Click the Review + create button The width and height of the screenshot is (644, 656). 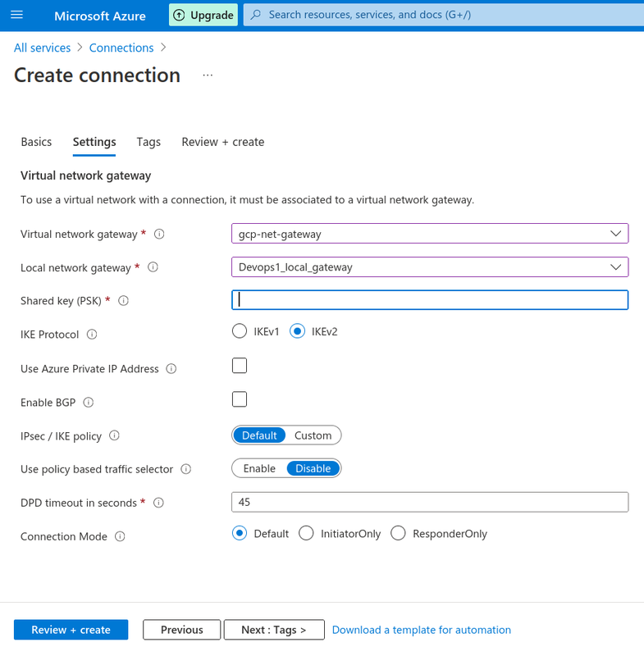click(71, 630)
